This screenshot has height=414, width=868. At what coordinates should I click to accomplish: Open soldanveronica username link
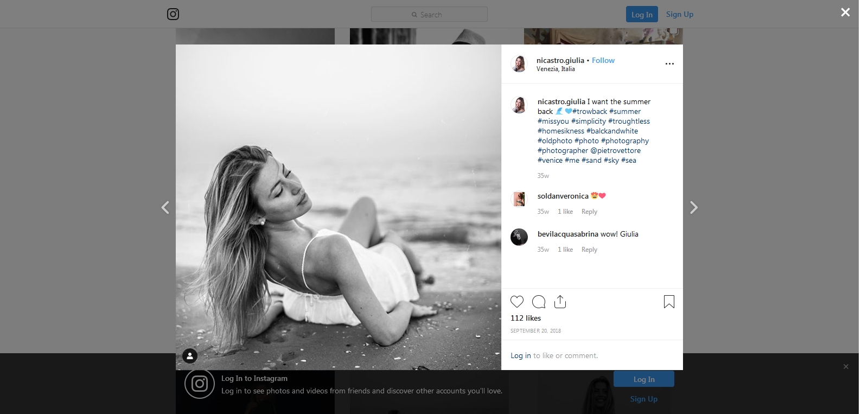point(563,196)
